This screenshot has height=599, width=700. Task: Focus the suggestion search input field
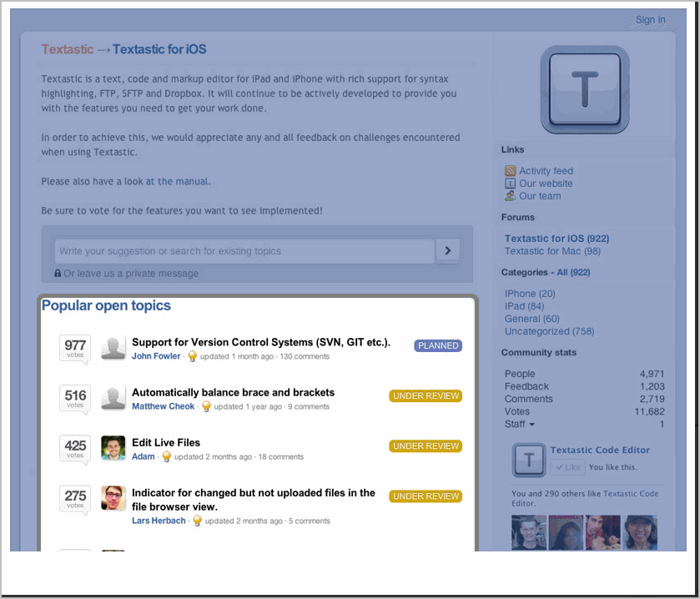coord(244,251)
